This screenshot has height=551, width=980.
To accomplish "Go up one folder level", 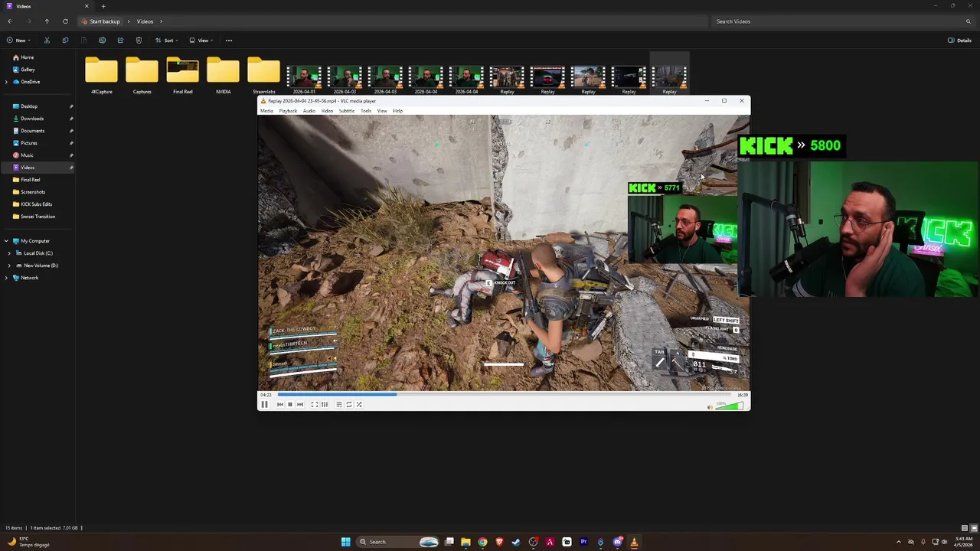I will tap(47, 21).
